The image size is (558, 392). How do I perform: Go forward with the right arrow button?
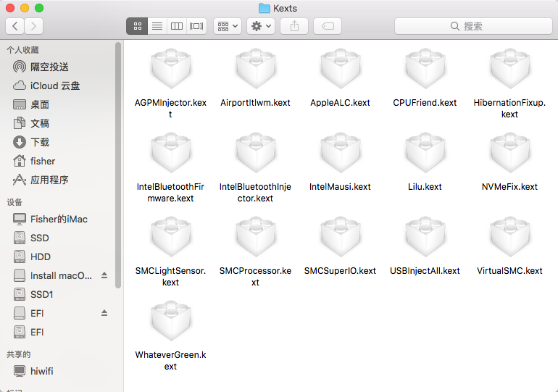tap(34, 26)
